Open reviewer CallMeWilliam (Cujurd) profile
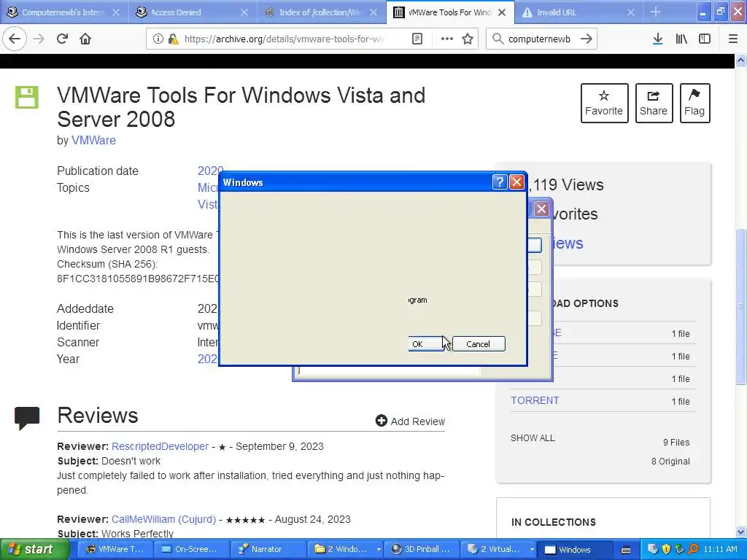 point(164,519)
